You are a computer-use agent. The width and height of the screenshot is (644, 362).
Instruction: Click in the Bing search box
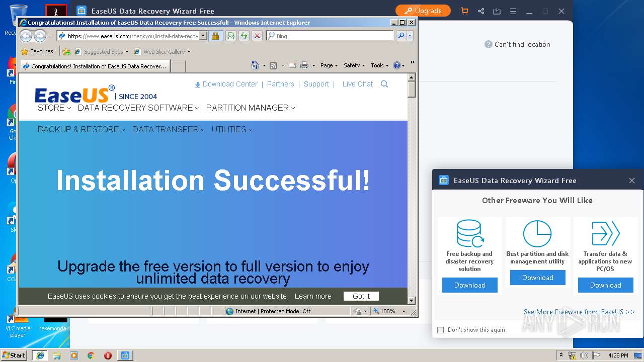point(330,36)
